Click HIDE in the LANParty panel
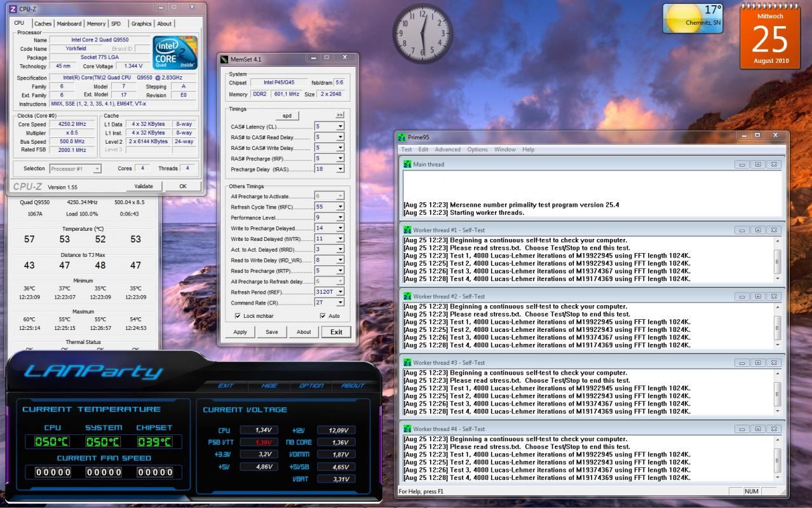The width and height of the screenshot is (812, 508). click(x=269, y=386)
